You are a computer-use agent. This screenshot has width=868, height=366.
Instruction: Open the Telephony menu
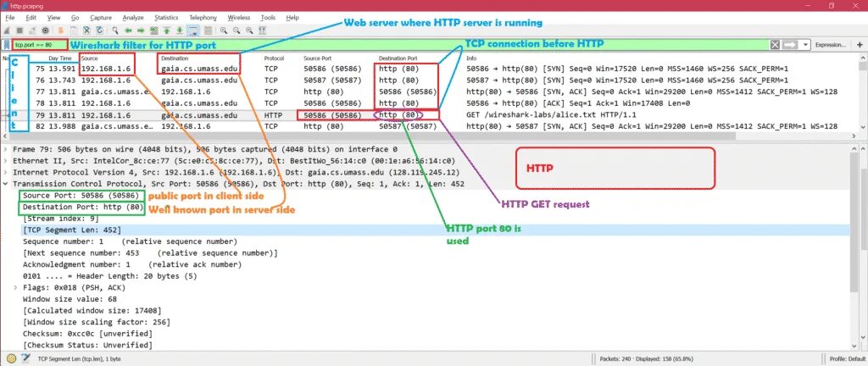click(203, 18)
